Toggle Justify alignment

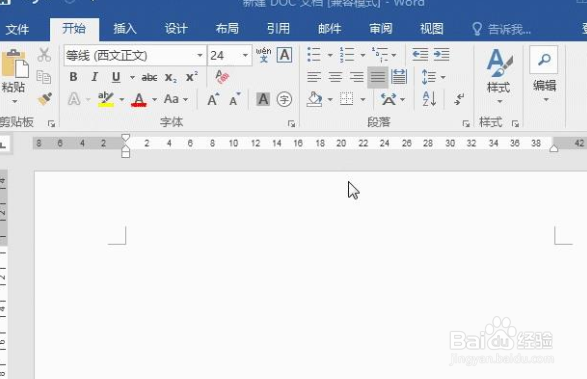pos(378,77)
